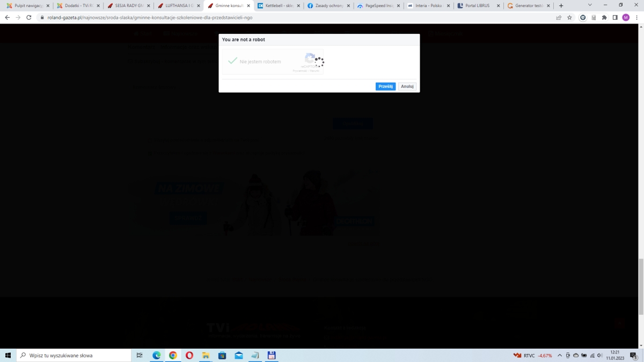
Task: Bookmark this page with the star icon
Action: click(569, 17)
